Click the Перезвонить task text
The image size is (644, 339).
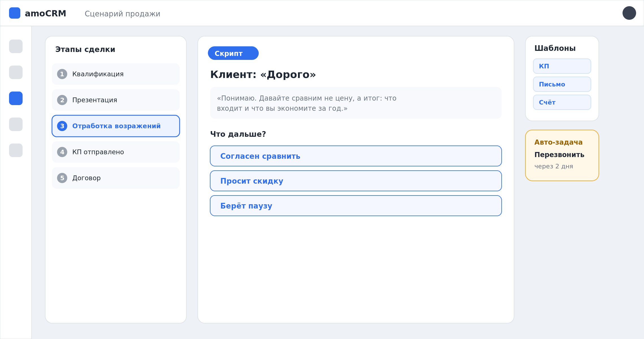click(559, 155)
